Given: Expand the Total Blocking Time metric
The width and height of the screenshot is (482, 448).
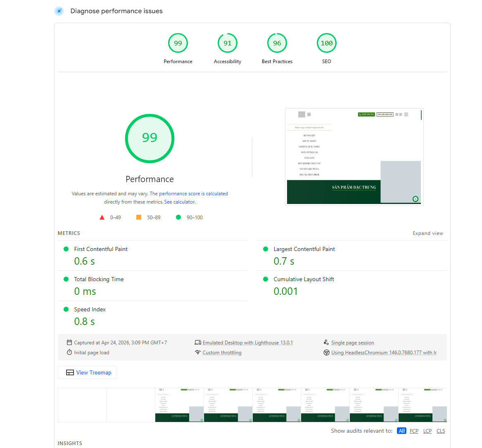Looking at the screenshot, I should (152, 286).
